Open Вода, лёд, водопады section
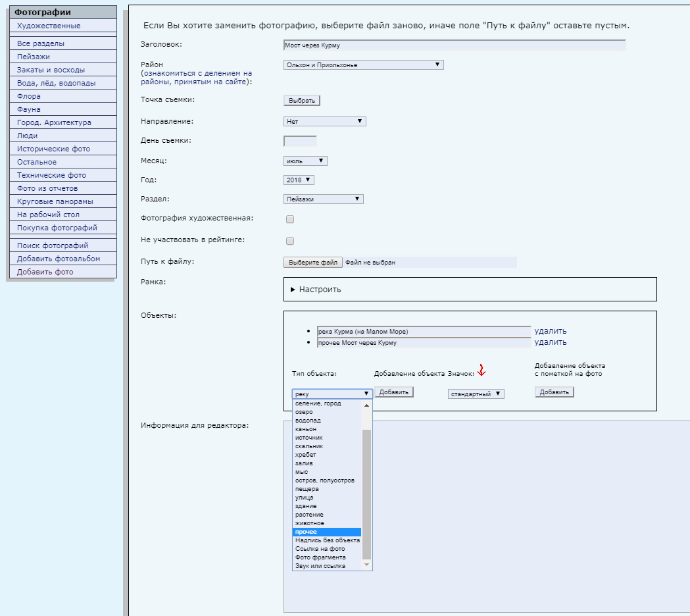The image size is (690, 616). coord(63,83)
